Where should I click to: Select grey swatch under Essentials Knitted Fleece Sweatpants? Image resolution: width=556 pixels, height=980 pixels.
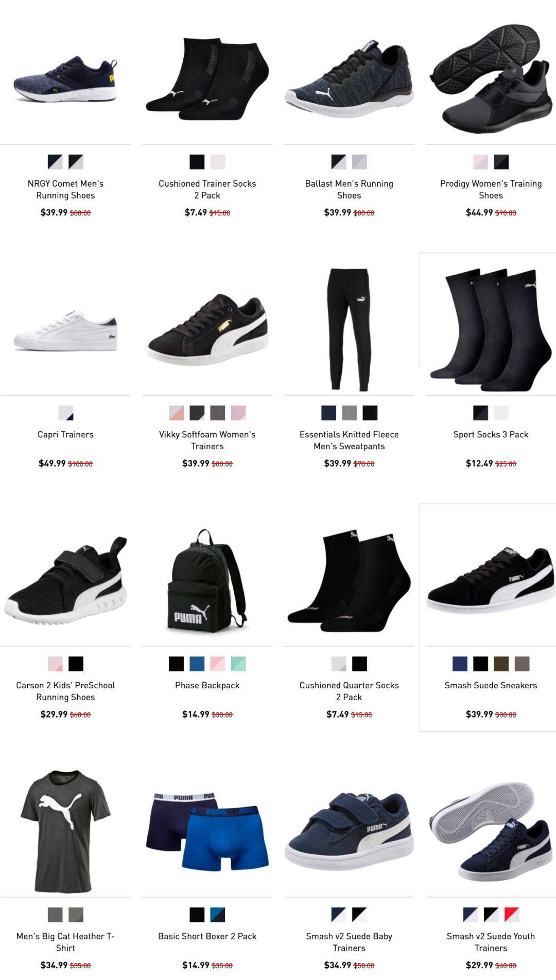coord(349,413)
